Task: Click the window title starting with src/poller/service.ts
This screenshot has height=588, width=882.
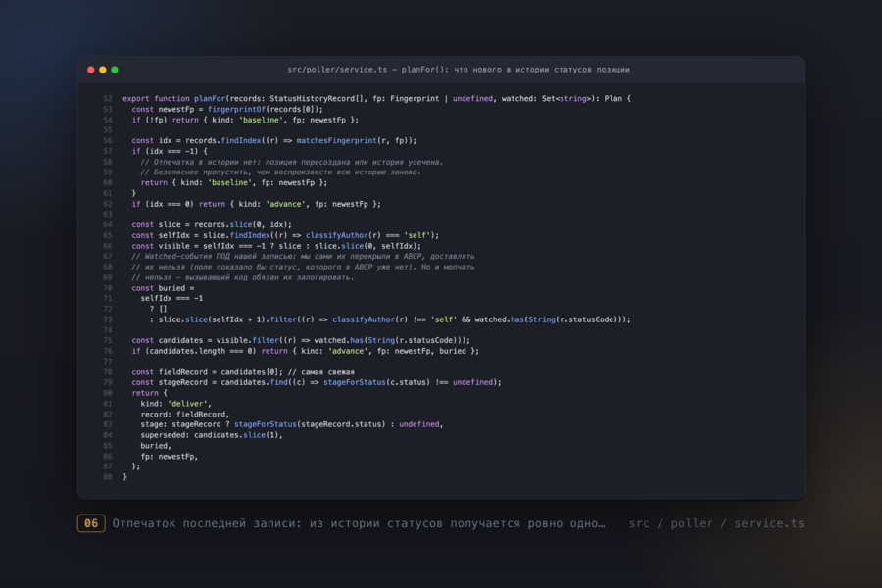Action: click(x=459, y=70)
